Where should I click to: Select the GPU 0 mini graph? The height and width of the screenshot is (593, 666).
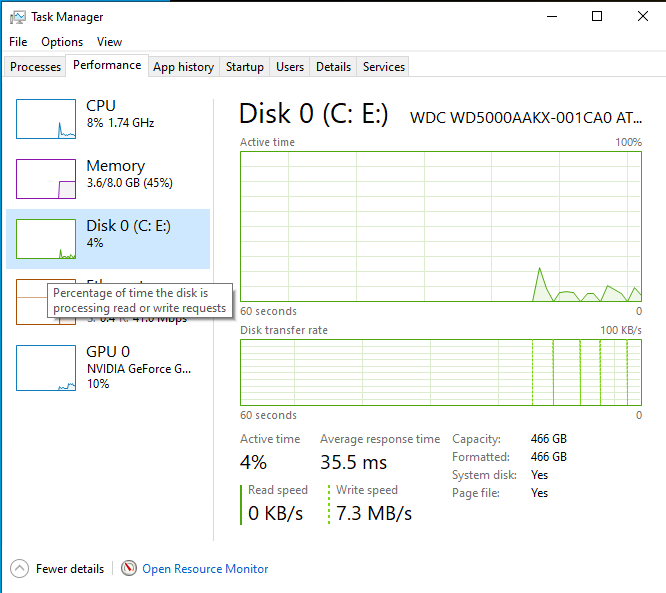pos(46,367)
